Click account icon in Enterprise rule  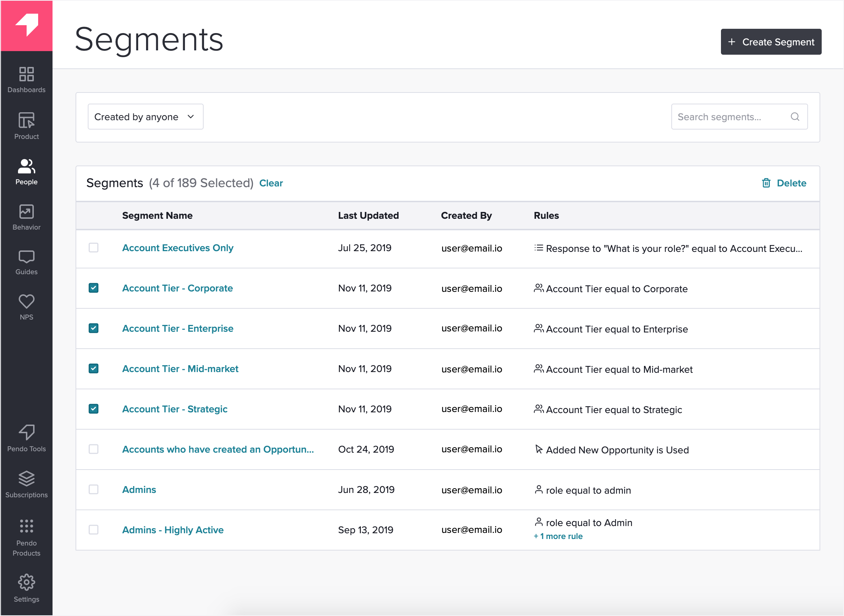[539, 329]
